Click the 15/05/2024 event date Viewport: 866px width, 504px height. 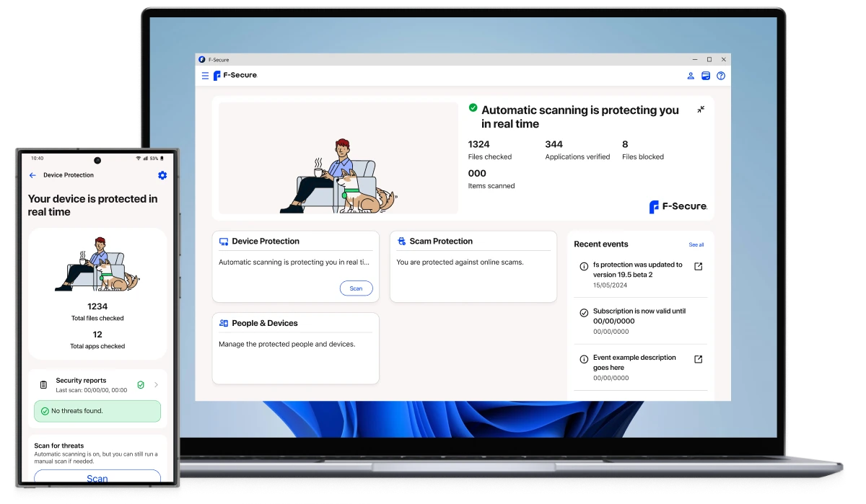click(611, 286)
